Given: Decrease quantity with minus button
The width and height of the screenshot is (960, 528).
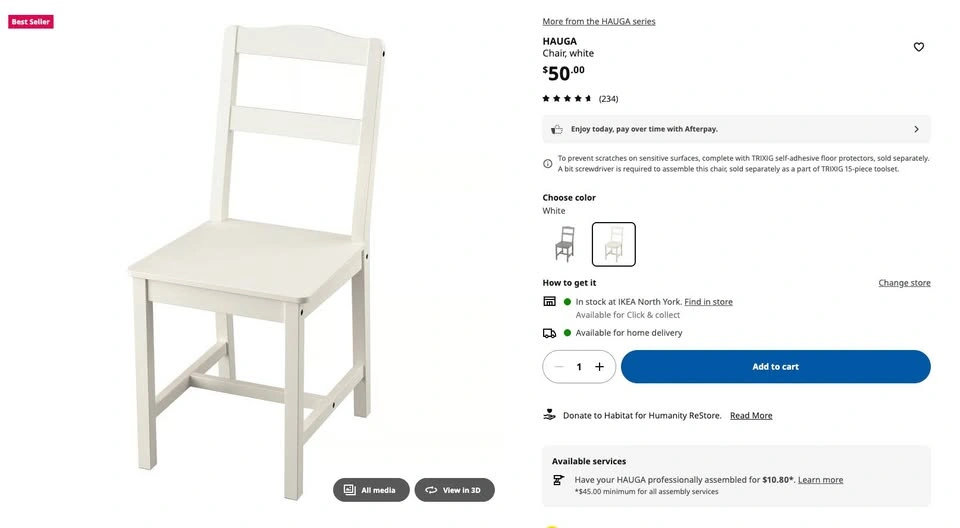Looking at the screenshot, I should tap(558, 367).
